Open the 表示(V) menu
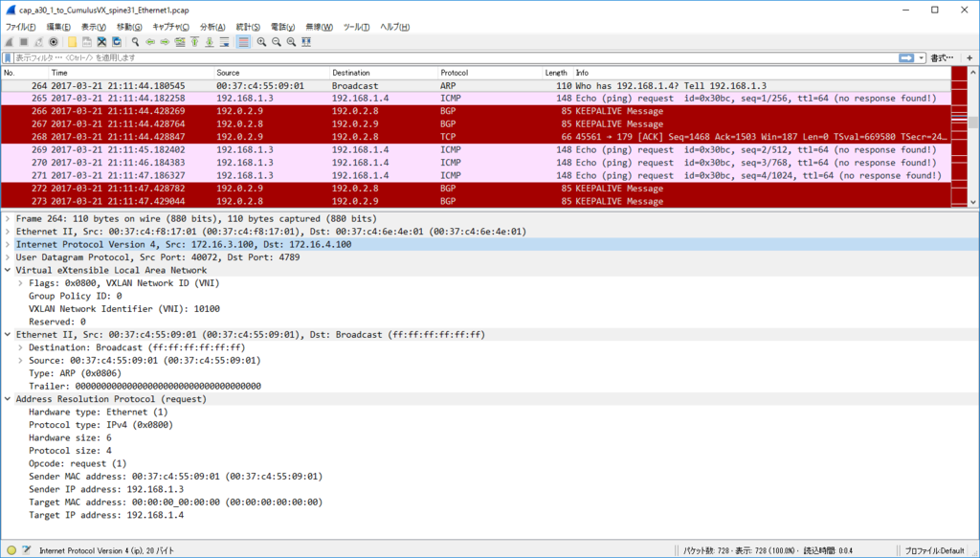This screenshot has width=980, height=558. [x=93, y=27]
